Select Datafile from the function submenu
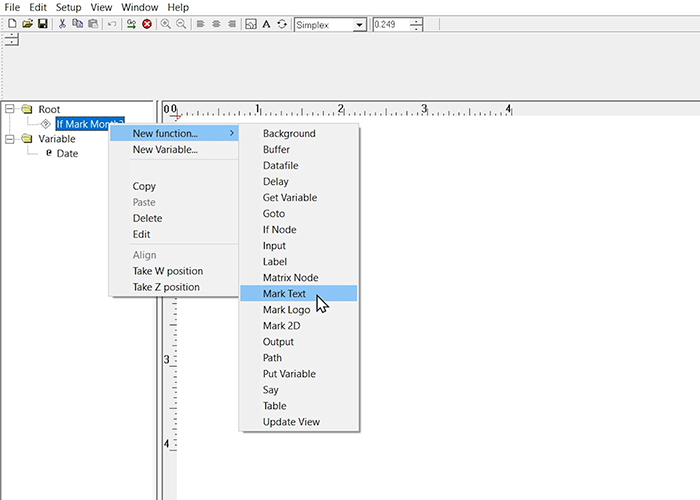 click(x=299, y=166)
